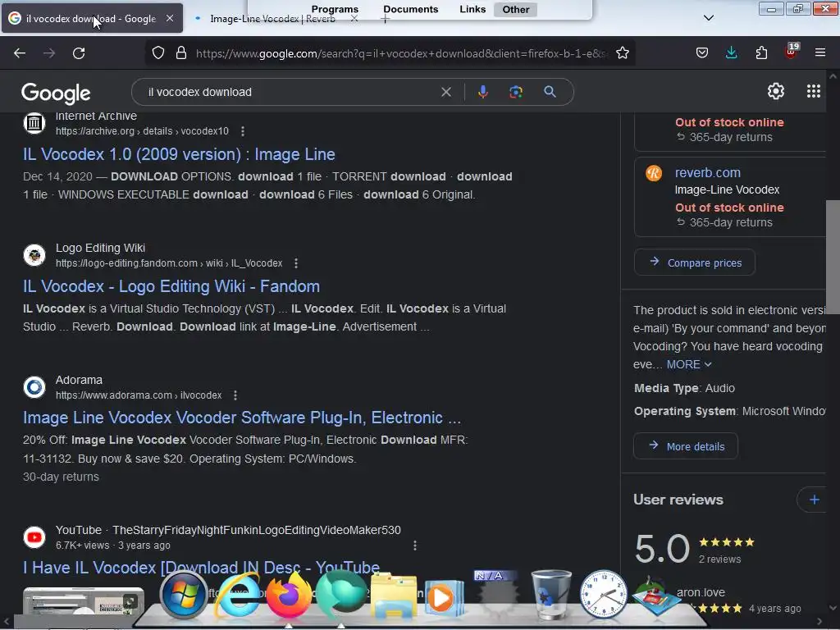Open I Have IL Vocodex YouTube link
The height and width of the screenshot is (630, 840).
pyautogui.click(x=202, y=568)
